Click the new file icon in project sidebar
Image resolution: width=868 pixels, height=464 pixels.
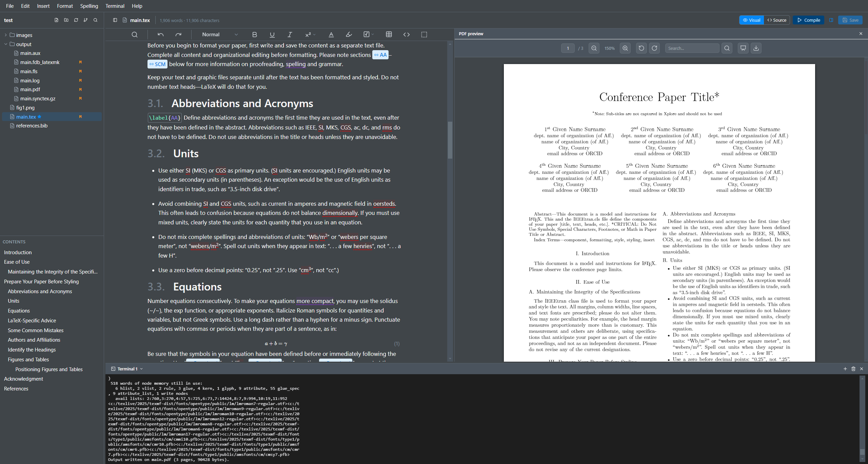pos(56,20)
